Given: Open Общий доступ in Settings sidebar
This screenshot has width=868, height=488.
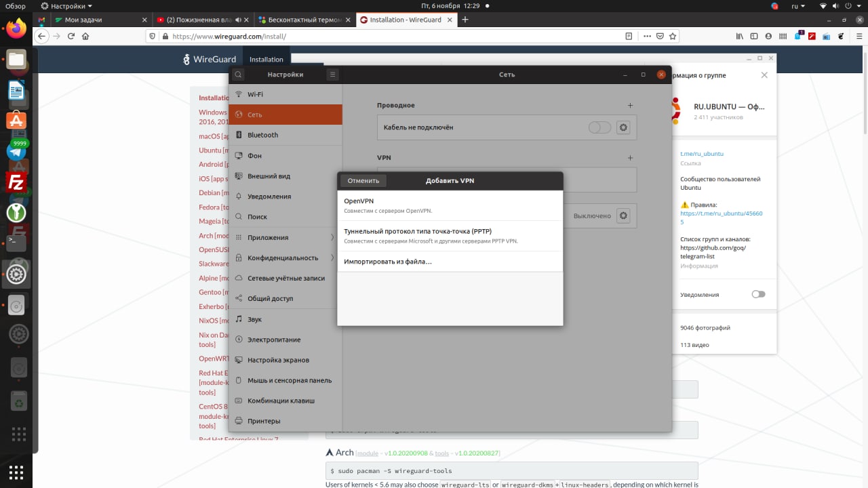Looking at the screenshot, I should click(285, 298).
